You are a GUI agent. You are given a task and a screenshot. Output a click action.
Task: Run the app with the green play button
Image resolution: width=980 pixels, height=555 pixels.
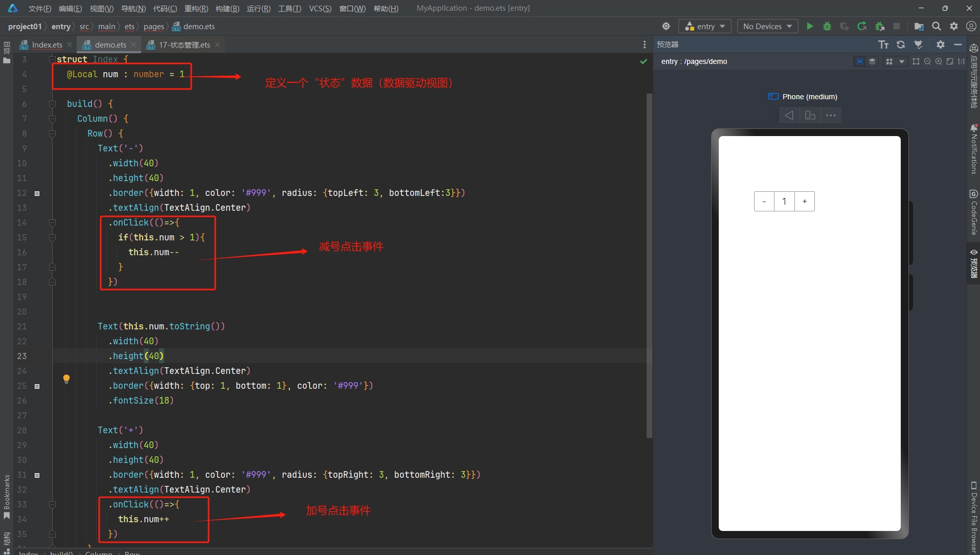810,26
